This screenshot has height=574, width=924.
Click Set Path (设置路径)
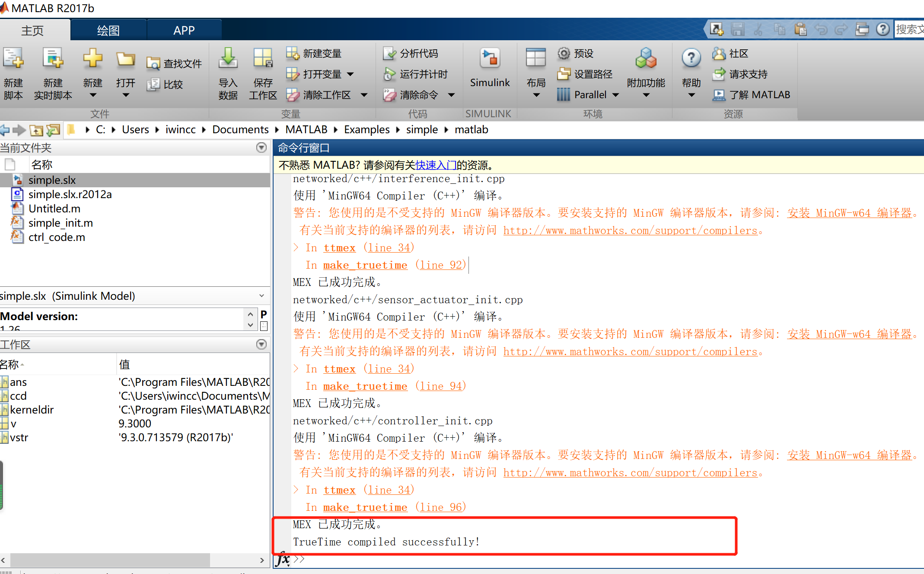point(585,74)
